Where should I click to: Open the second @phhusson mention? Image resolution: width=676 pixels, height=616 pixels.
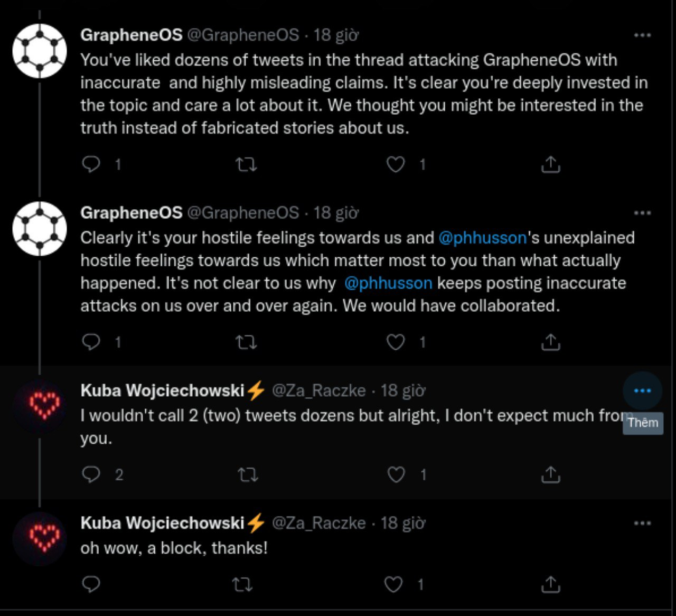coord(388,283)
